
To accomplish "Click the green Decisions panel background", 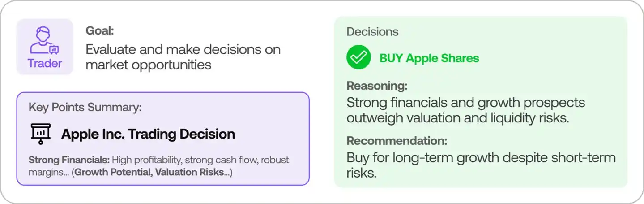I will [481, 101].
